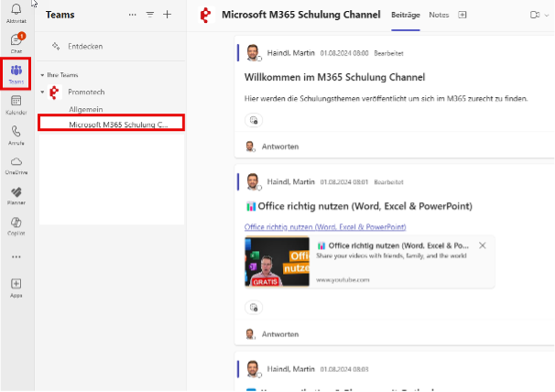Select the Teams icon in sidebar
Viewport: 555px width, 392px height.
point(16,73)
